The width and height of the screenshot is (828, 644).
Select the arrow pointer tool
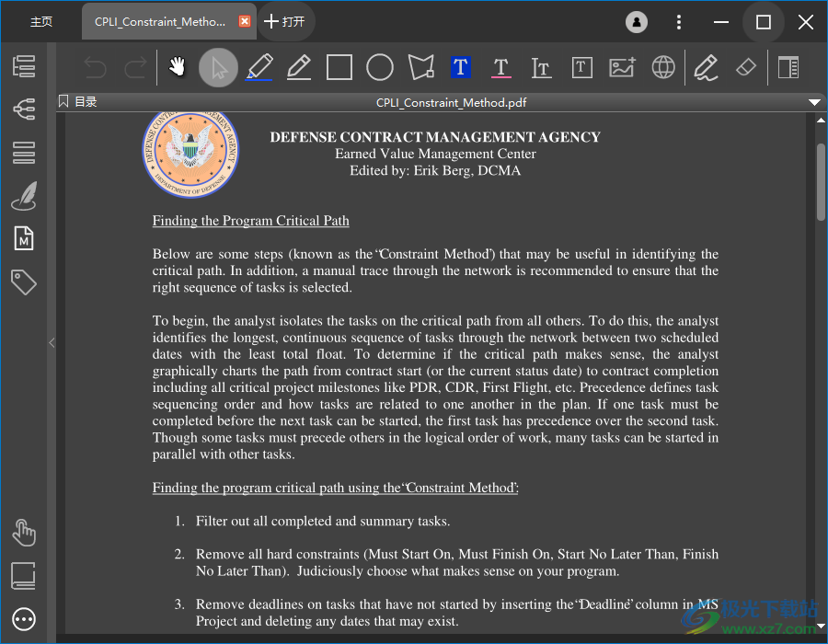pos(218,67)
